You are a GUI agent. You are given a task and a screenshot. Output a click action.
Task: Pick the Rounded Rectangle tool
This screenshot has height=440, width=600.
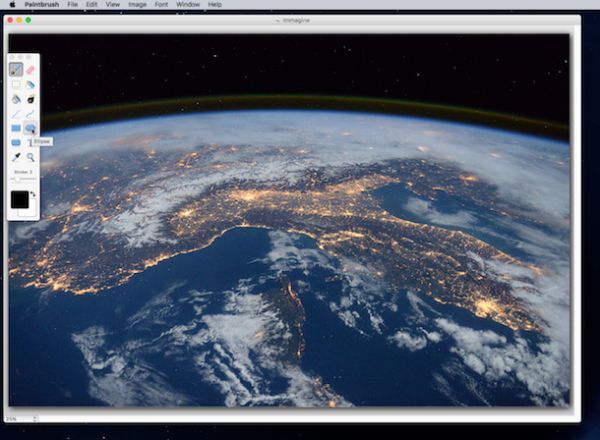(16, 143)
